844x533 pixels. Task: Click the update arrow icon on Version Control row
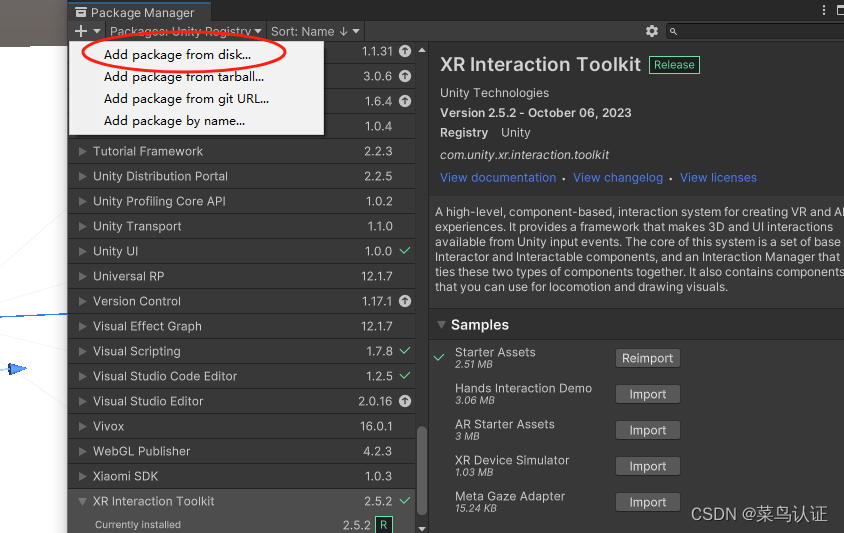405,301
